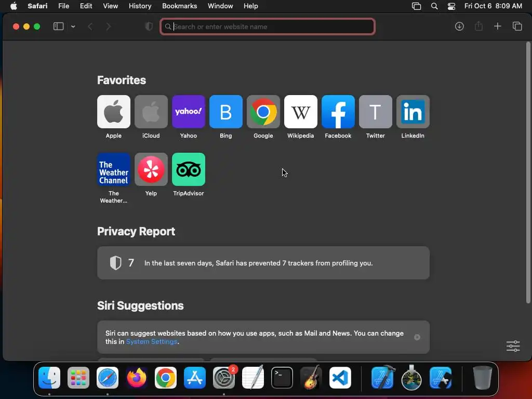532x399 pixels.
Task: Open the macOS installer from the Dock
Action: click(411, 378)
